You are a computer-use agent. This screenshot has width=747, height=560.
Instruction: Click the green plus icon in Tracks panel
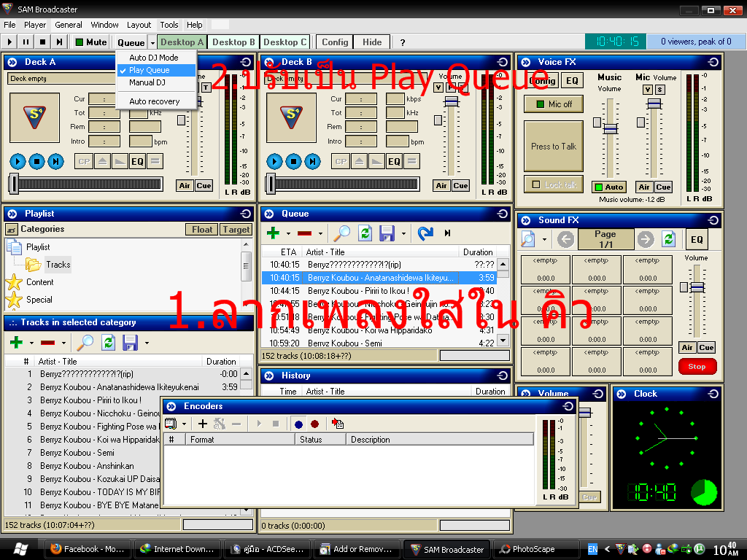(16, 343)
